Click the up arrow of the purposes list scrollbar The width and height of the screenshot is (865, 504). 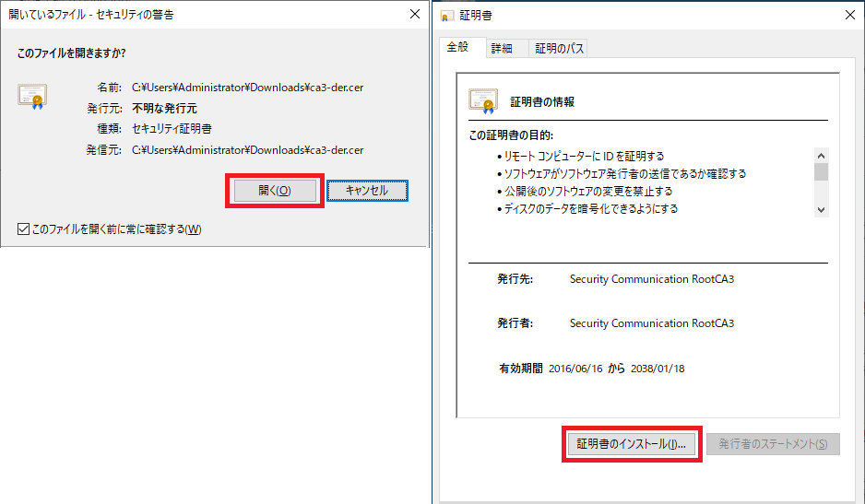821,156
